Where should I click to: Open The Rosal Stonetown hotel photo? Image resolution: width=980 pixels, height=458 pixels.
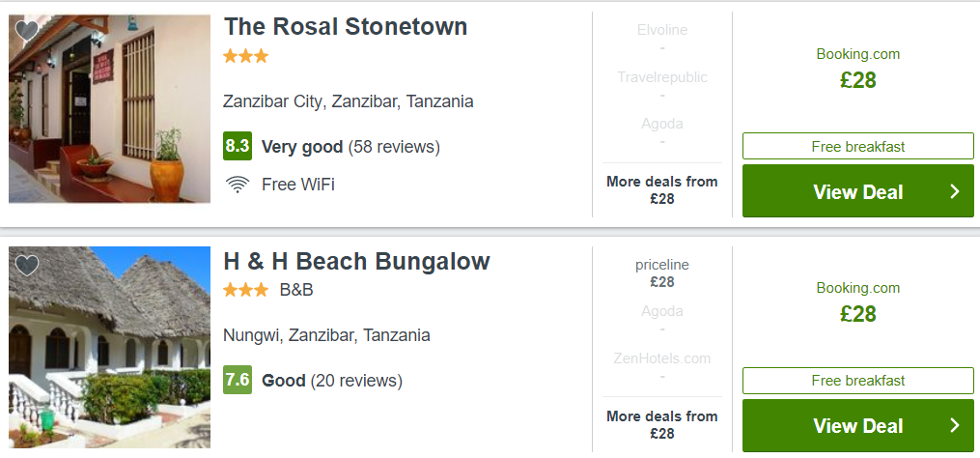point(109,109)
